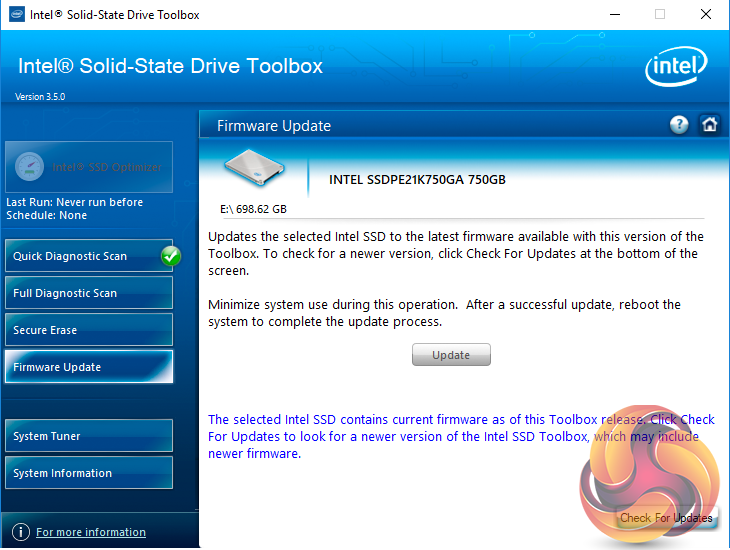Close the Toolbox window
This screenshot has width=730, height=550.
(x=706, y=14)
